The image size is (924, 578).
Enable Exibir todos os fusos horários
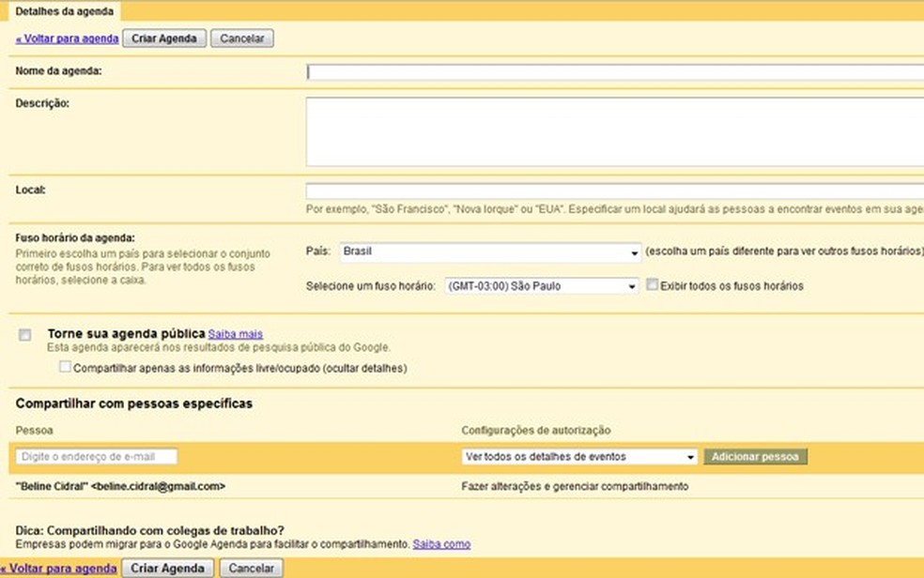652,285
